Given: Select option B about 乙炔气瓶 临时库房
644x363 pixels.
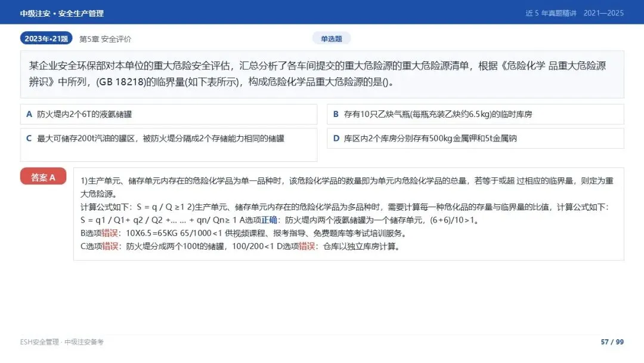Looking at the screenshot, I should coord(475,114).
